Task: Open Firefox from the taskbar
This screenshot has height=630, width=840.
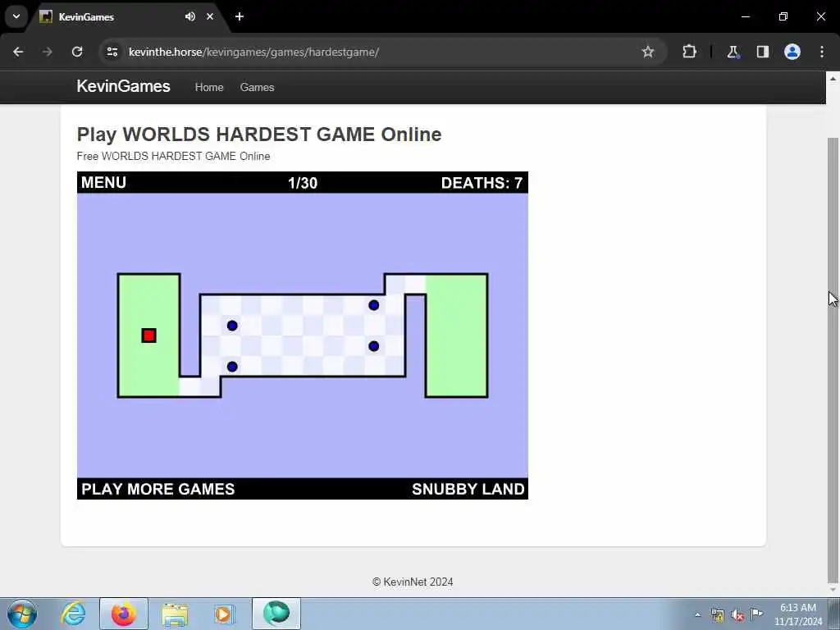Action: pos(124,614)
